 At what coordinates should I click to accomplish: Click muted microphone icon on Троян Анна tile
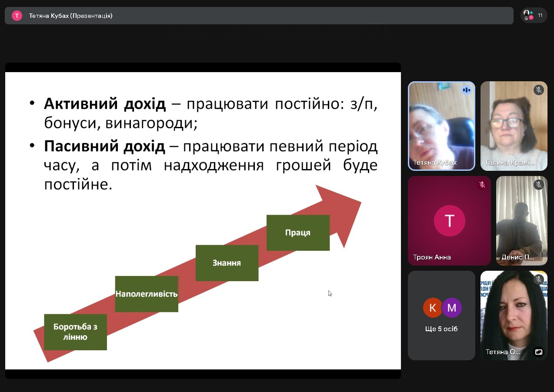pyautogui.click(x=482, y=185)
